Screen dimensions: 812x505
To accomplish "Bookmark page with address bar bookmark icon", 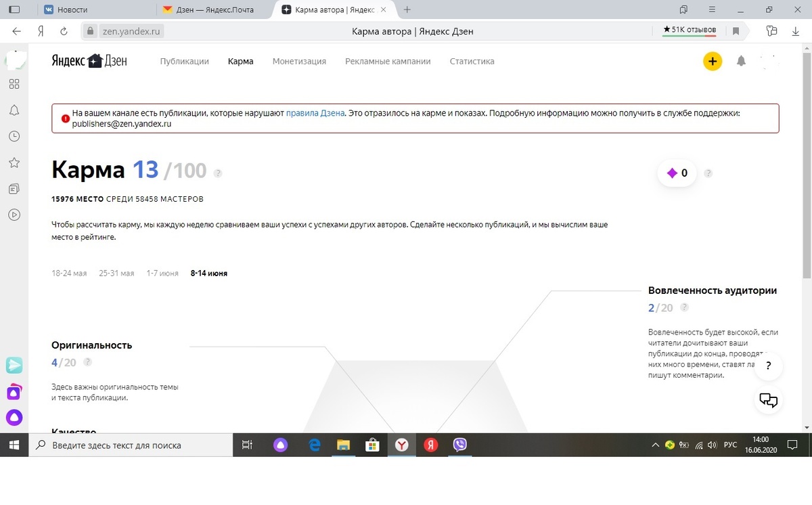I will coord(736,31).
